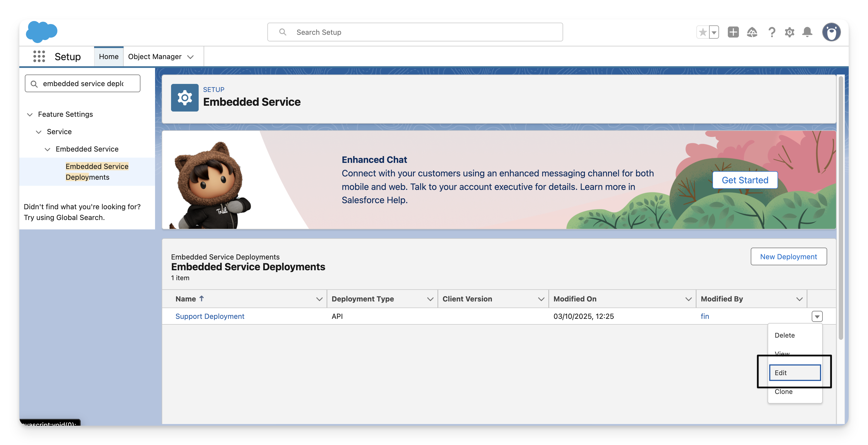The height and width of the screenshot is (445, 868).
Task: Click the Salesforce cloud logo
Action: pyautogui.click(x=41, y=32)
